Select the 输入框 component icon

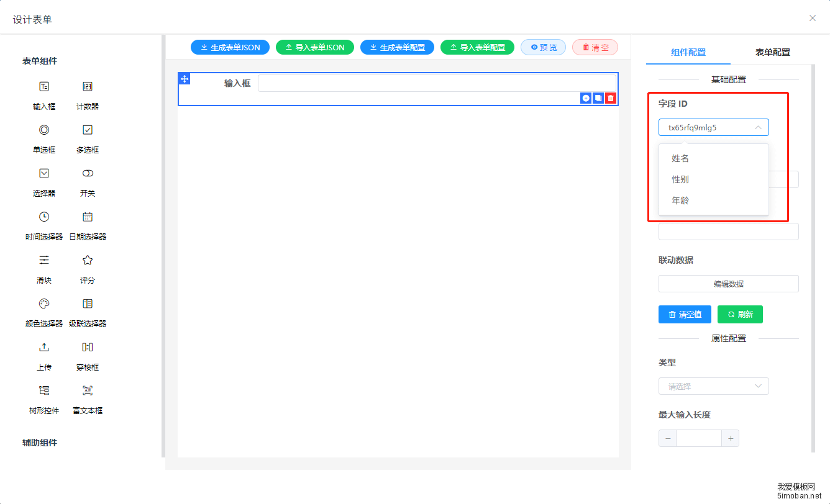44,87
